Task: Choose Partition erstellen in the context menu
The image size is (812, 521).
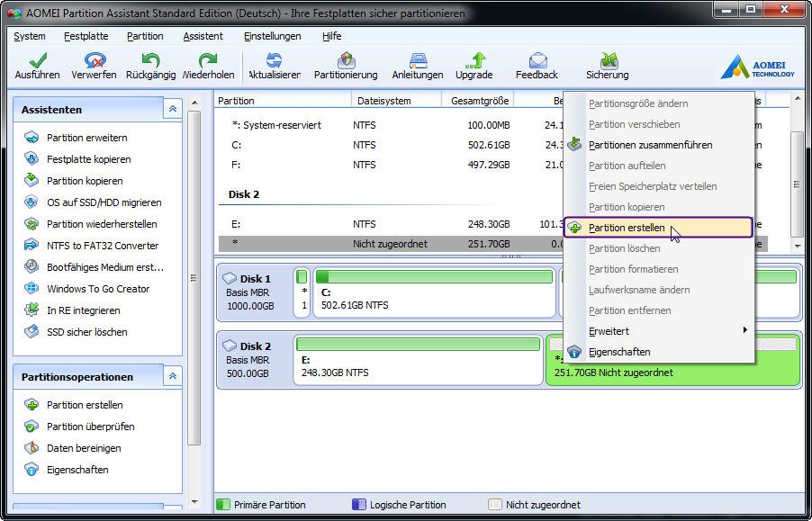Action: click(658, 228)
